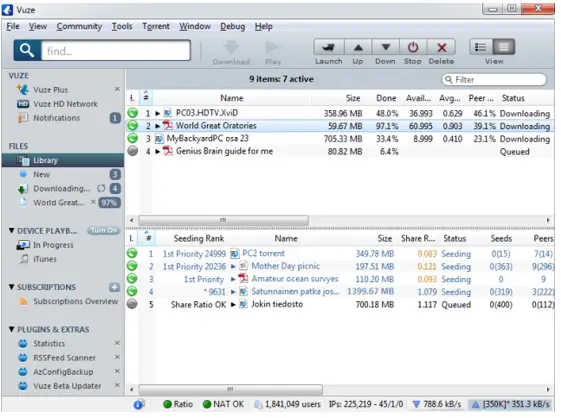Click the upper list horizontal scrollbar thumb
Image resolution: width=561 pixels, height=418 pixels.
[x=223, y=220]
